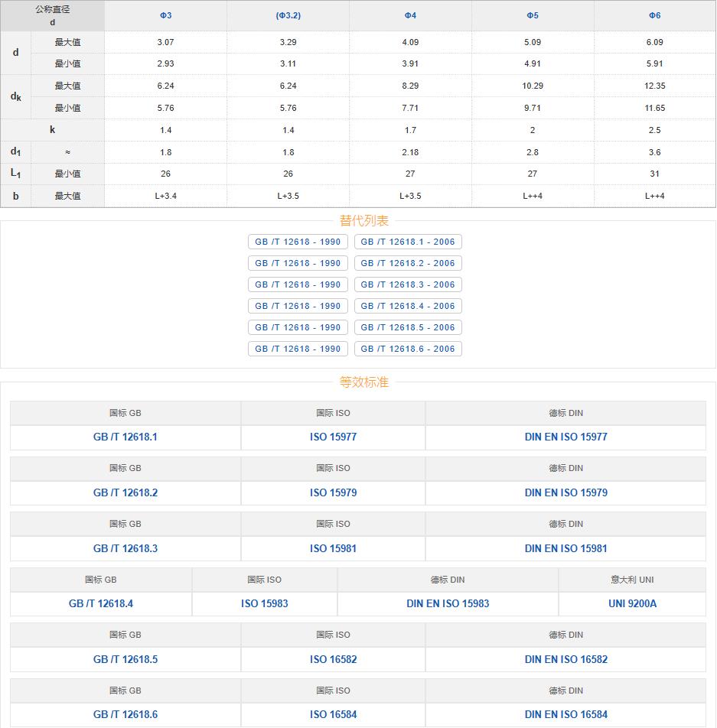The image size is (717, 728).
Task: Open the ISO 16584 standard link
Action: 333,715
